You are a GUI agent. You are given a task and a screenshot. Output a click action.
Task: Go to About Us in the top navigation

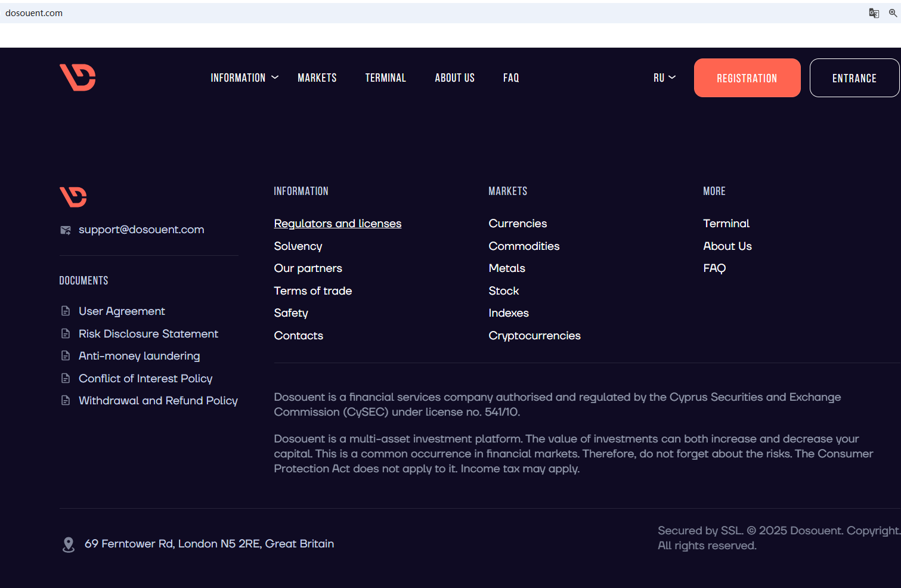tap(455, 78)
